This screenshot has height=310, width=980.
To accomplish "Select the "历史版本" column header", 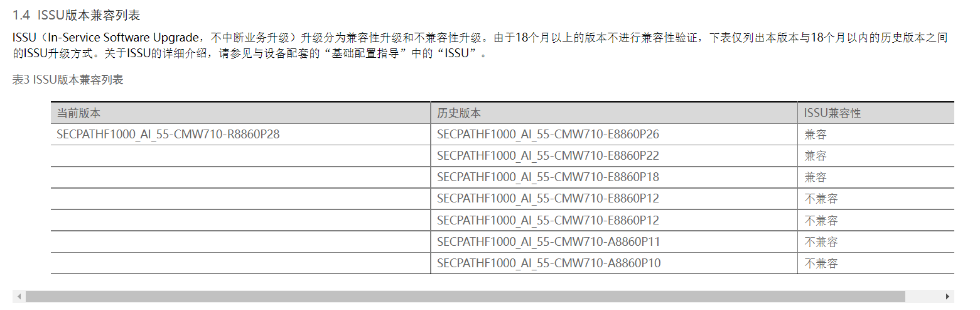I will [x=459, y=113].
